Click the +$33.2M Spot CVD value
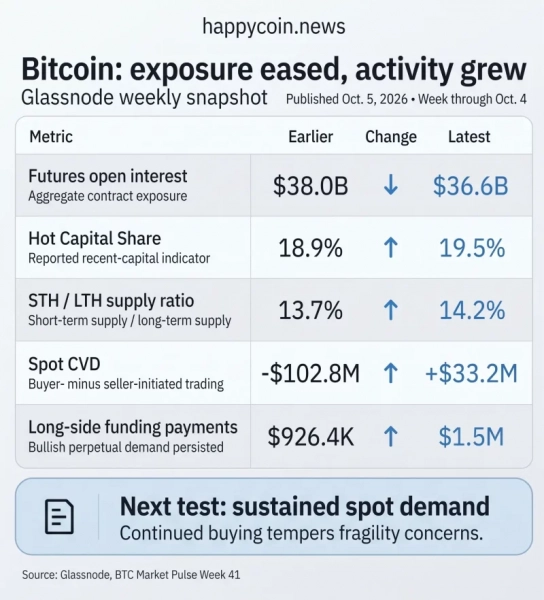The width and height of the screenshot is (544, 600). 471,373
